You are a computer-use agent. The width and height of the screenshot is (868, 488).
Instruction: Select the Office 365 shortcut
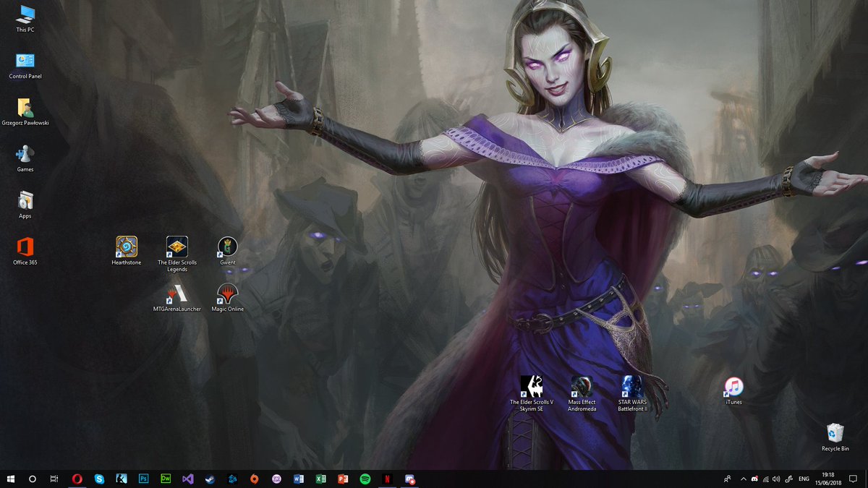[25, 252]
